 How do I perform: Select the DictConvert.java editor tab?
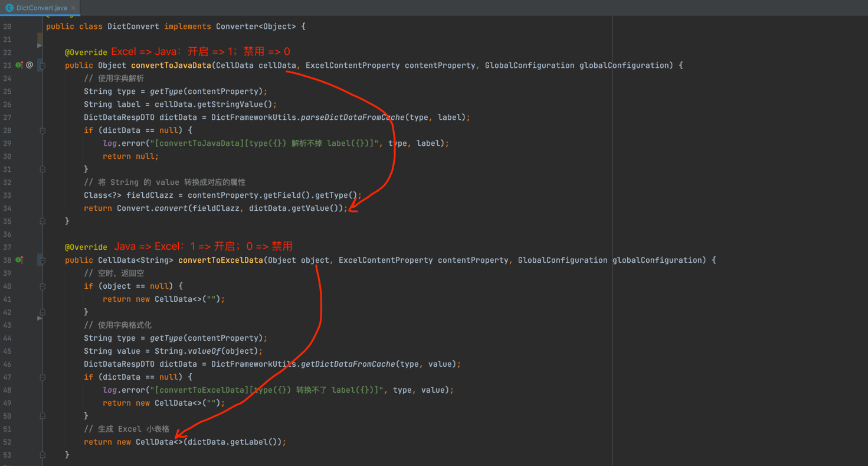tap(41, 8)
